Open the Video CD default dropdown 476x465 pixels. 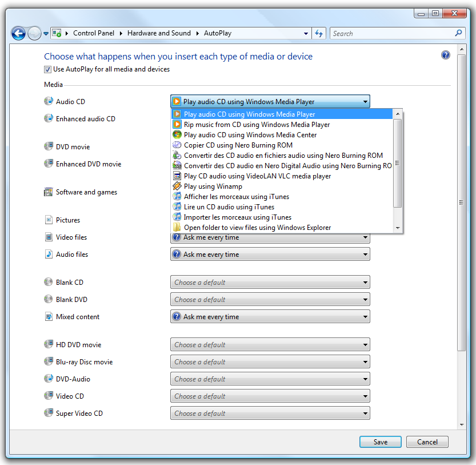tap(270, 396)
